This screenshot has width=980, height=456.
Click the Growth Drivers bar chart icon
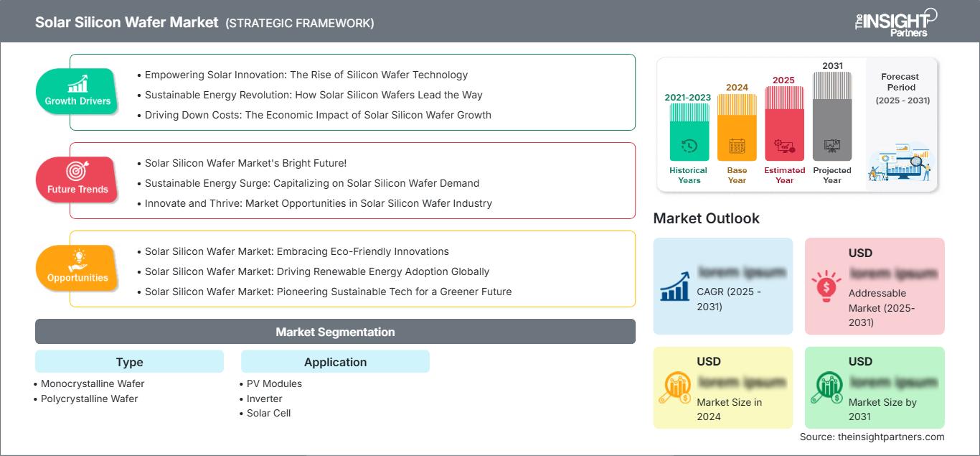tap(77, 84)
